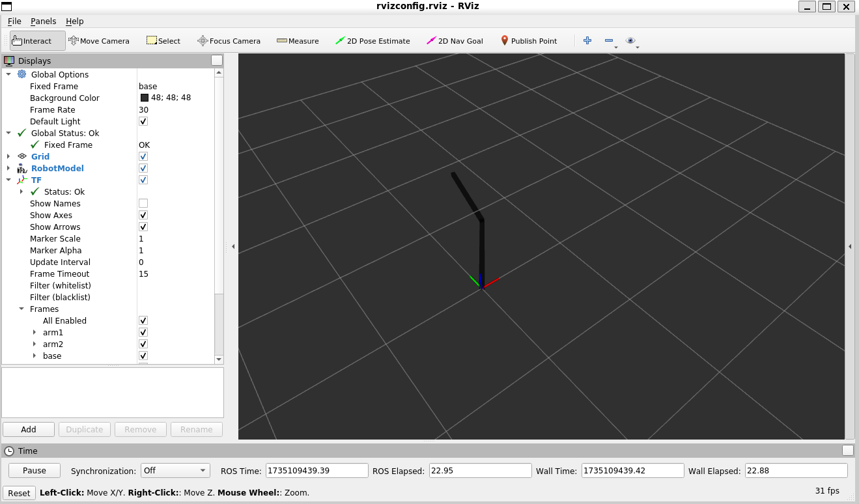Select the 2D Pose Estimate tool
Image resolution: width=859 pixels, height=504 pixels.
point(373,40)
